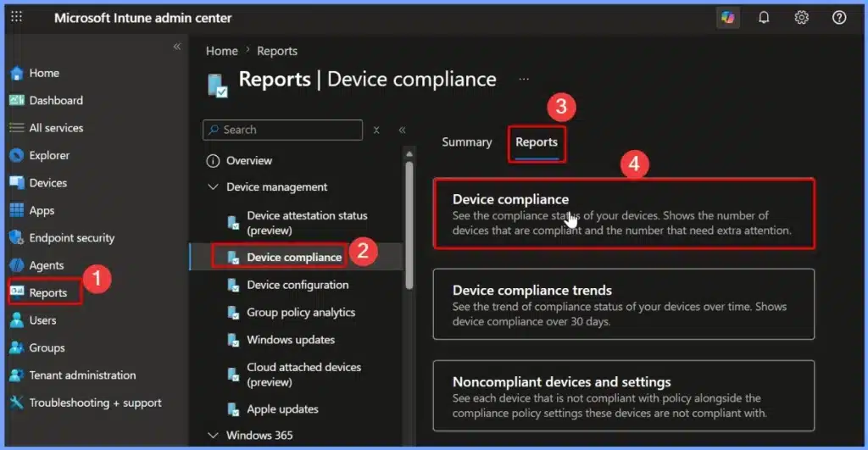This screenshot has height=450, width=868.
Task: Collapse the Reports menu pane chevron
Action: (x=403, y=130)
